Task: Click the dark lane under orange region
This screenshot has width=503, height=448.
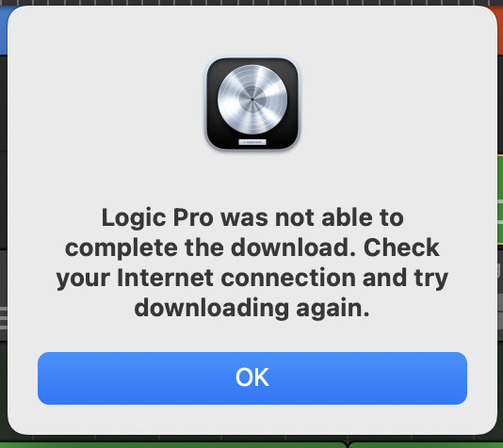Action: [x=500, y=104]
